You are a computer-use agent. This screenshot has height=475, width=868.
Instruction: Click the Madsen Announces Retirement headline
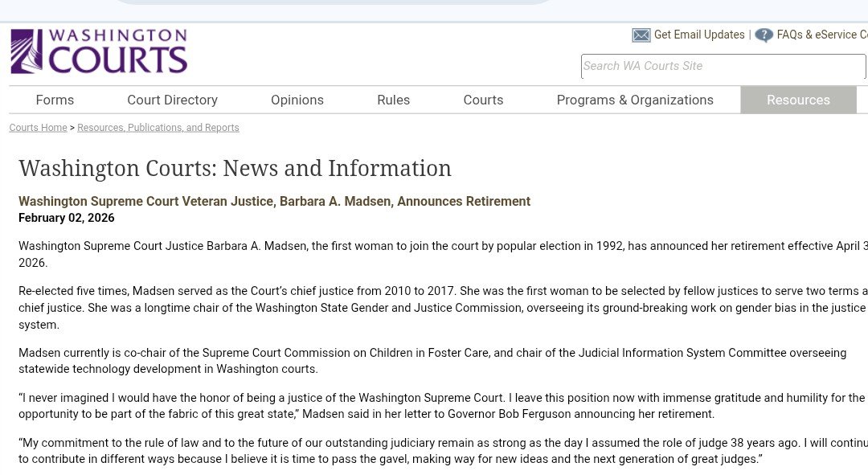click(274, 202)
